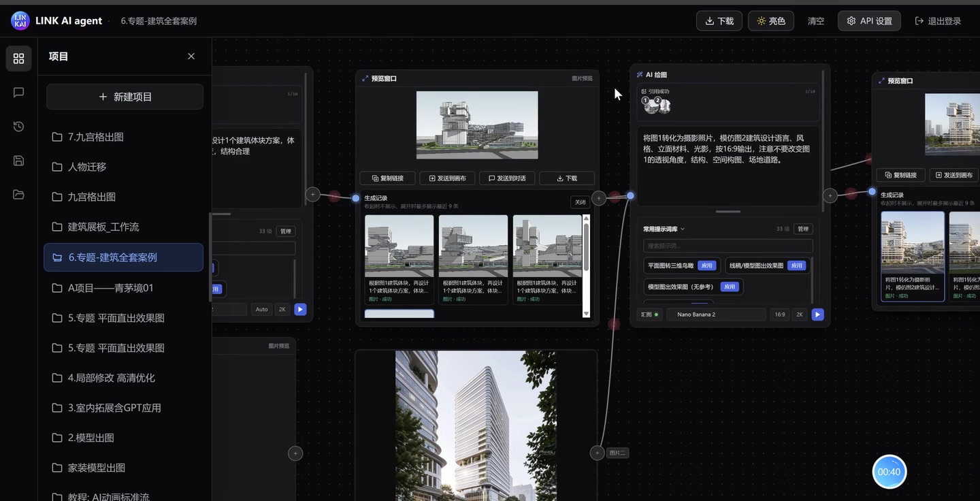The width and height of the screenshot is (980, 501).
Task: Expand the 预览窗口 node with its arrows icon
Action: click(x=365, y=79)
